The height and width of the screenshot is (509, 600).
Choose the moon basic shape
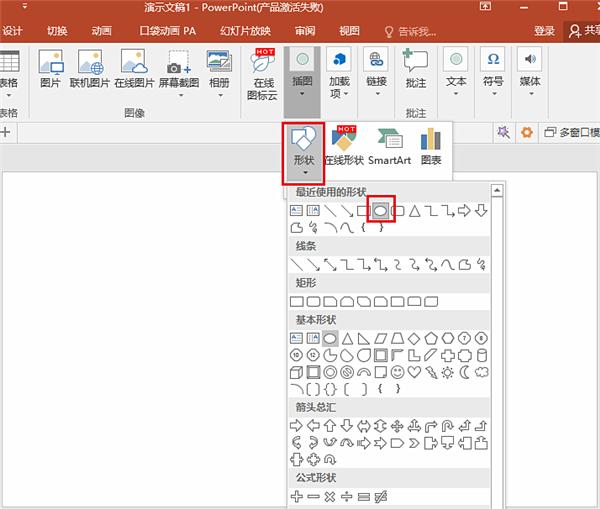tap(465, 372)
